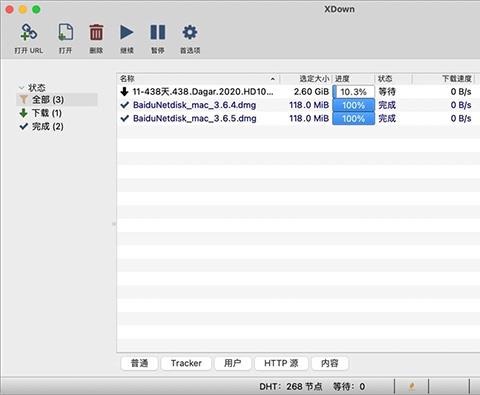Click the 等待 status cell

[x=387, y=92]
